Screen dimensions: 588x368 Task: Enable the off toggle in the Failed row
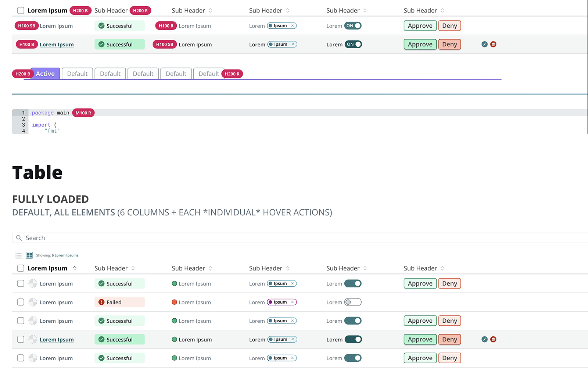pos(353,302)
